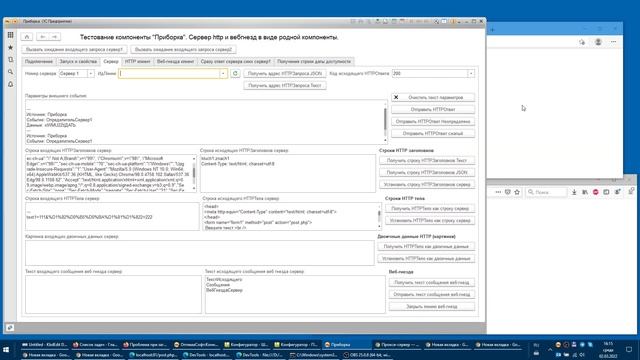Open Номер сервера dropdown arrow

(91, 73)
